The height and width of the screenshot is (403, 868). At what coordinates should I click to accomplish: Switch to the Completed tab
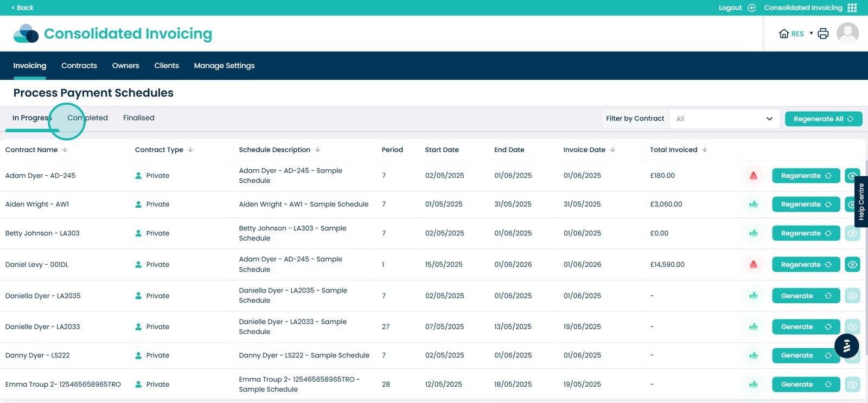tap(87, 118)
